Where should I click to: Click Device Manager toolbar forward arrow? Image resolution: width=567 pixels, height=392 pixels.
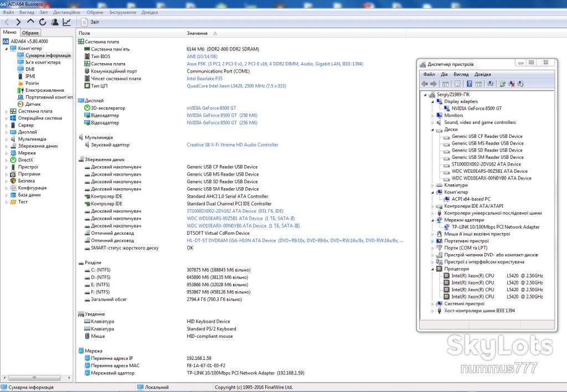pyautogui.click(x=434, y=84)
